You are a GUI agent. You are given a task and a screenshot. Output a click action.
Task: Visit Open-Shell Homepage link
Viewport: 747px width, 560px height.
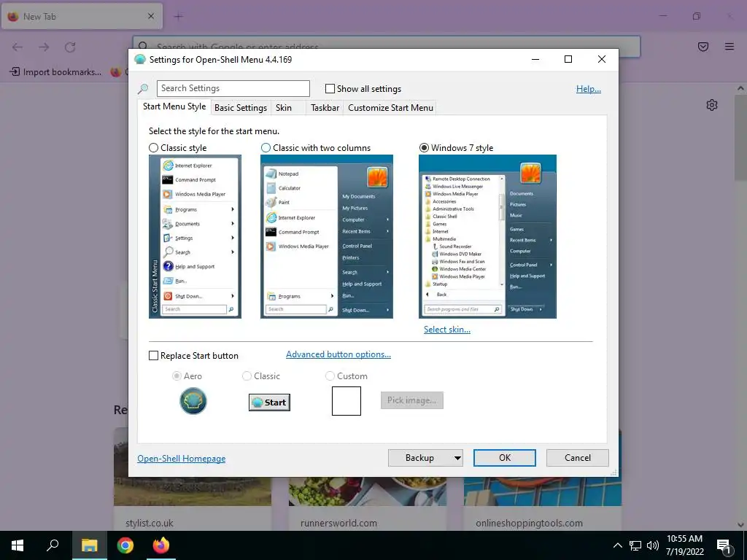click(x=182, y=459)
